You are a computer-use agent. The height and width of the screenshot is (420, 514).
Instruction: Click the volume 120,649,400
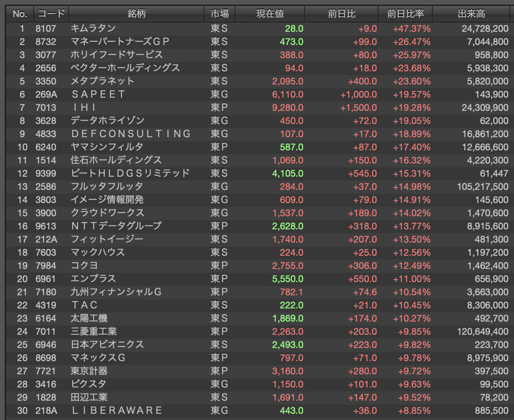[x=482, y=331]
